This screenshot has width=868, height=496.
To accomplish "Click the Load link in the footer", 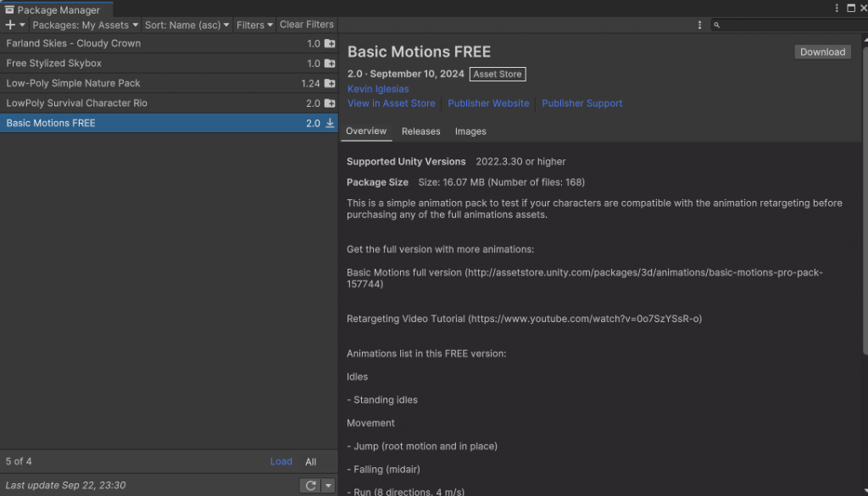I will tap(281, 462).
